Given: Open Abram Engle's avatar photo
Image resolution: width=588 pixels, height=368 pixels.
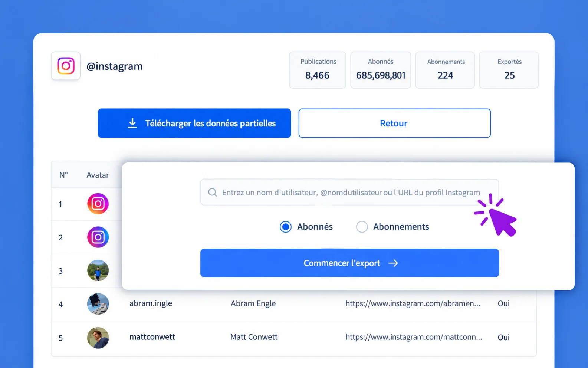Looking at the screenshot, I should point(98,304).
